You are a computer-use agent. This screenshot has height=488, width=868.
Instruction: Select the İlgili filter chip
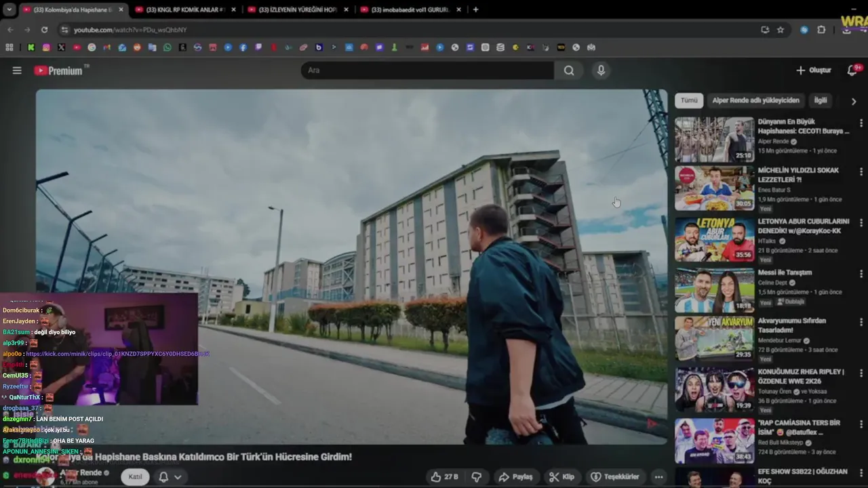click(821, 100)
